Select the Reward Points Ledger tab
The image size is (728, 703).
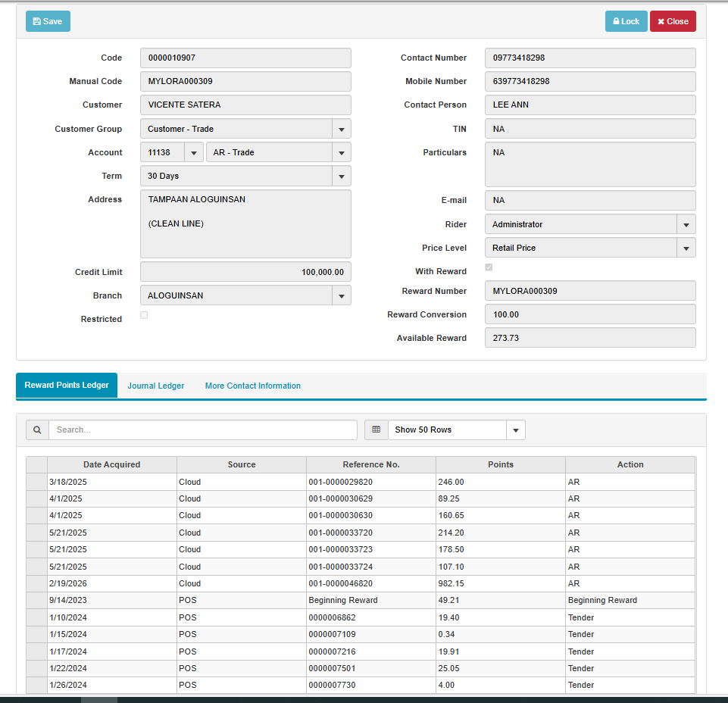67,386
